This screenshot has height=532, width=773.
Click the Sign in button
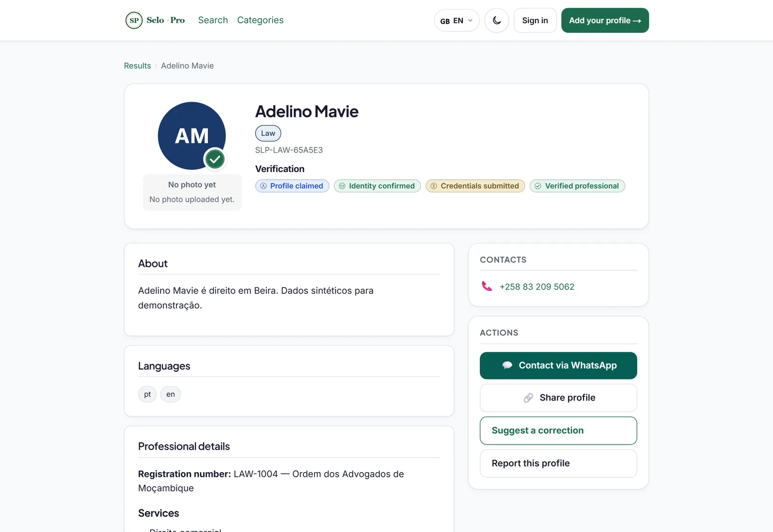click(x=535, y=20)
